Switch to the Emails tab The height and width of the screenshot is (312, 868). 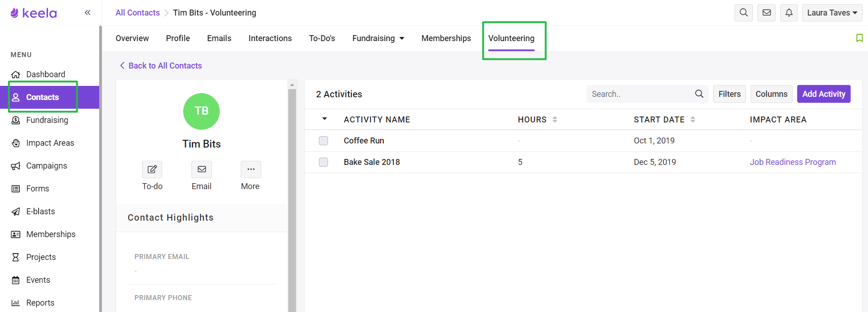click(x=219, y=38)
